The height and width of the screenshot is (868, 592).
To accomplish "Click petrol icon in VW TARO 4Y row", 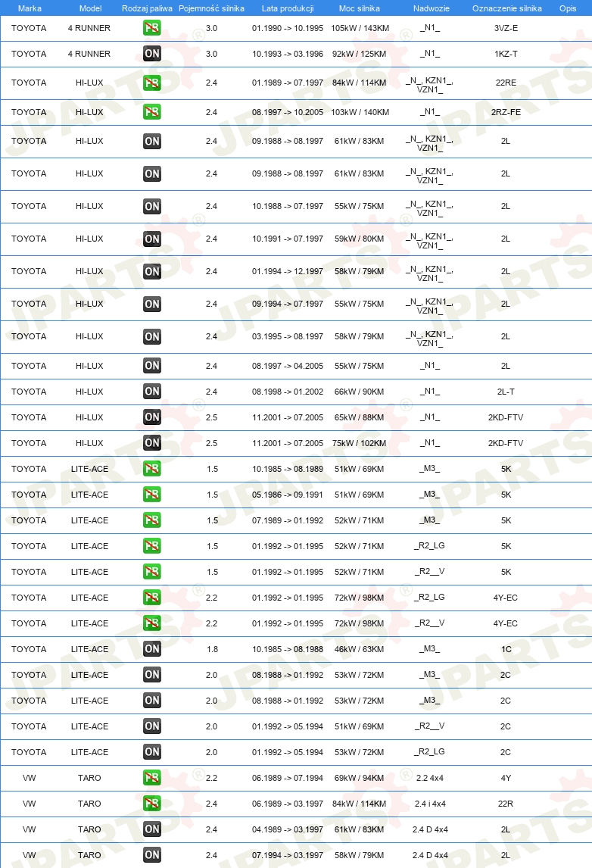I will pyautogui.click(x=151, y=778).
